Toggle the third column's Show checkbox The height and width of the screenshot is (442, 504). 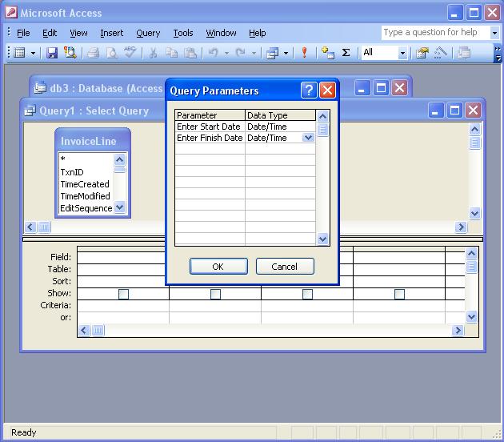(308, 294)
